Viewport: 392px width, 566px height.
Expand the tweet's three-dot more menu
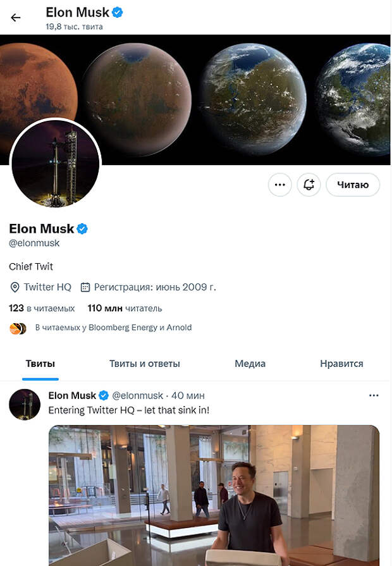pyautogui.click(x=374, y=396)
